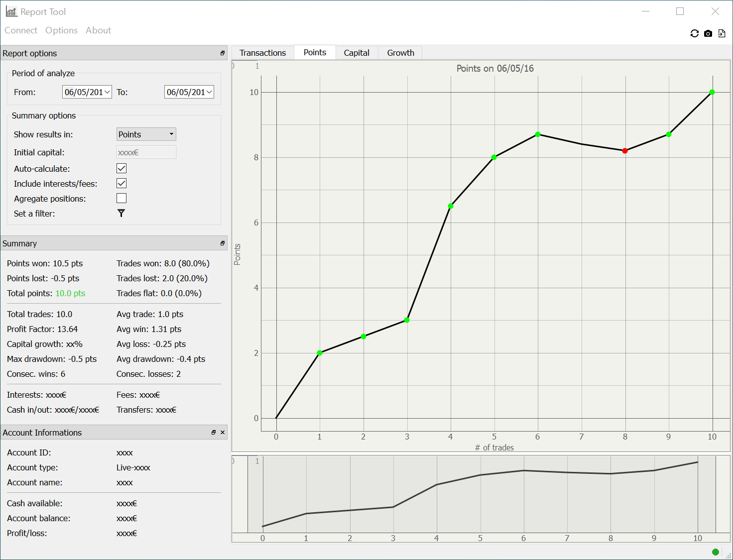
Task: Click the 'Points won: 10.5 pts' text
Action: pos(45,263)
